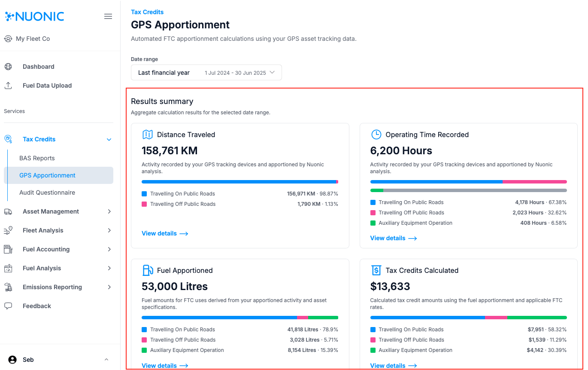Open BAS Reports page

click(x=37, y=158)
